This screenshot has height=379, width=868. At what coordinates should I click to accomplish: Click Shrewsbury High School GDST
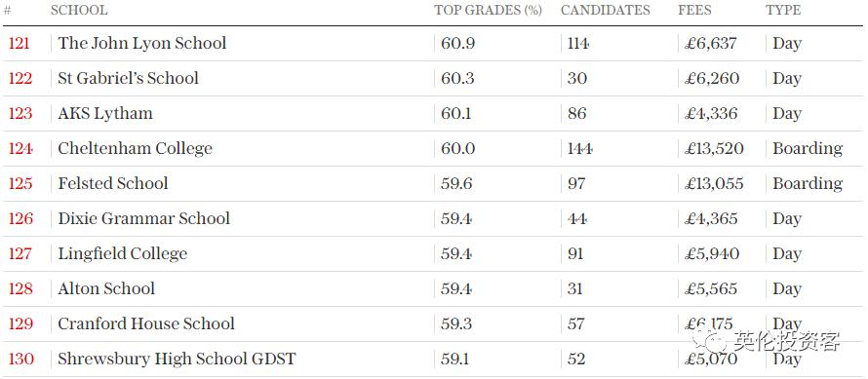pos(177,359)
